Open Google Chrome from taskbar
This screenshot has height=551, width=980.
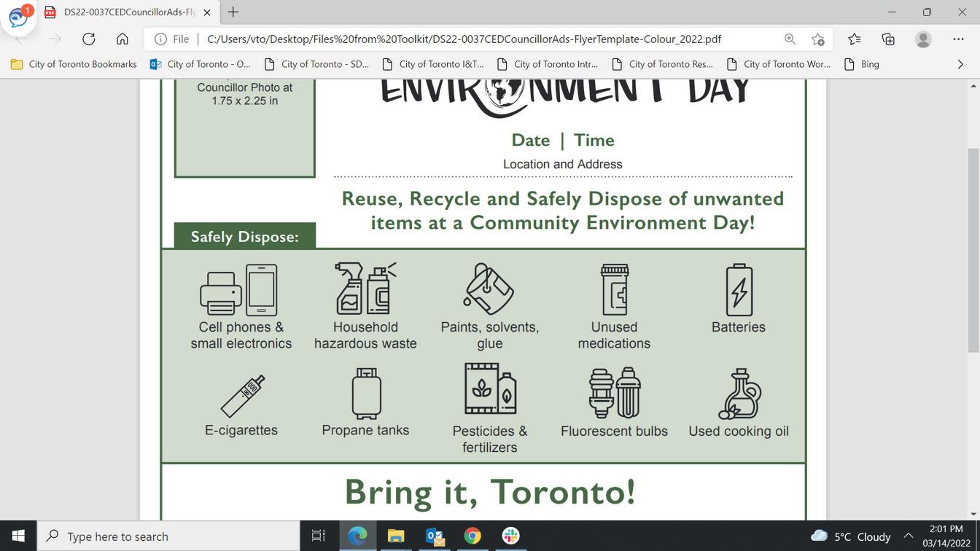(x=472, y=536)
